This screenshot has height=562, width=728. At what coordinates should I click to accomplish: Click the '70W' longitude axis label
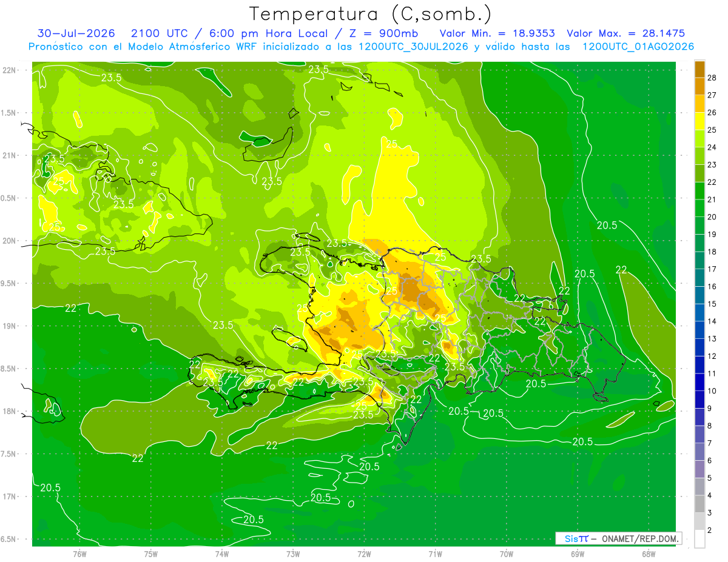(x=507, y=554)
